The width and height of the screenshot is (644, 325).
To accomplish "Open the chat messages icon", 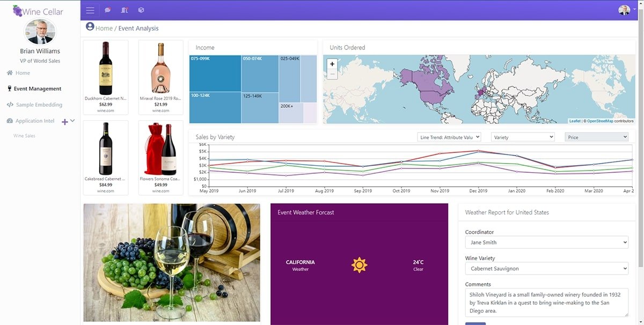I will [x=108, y=10].
